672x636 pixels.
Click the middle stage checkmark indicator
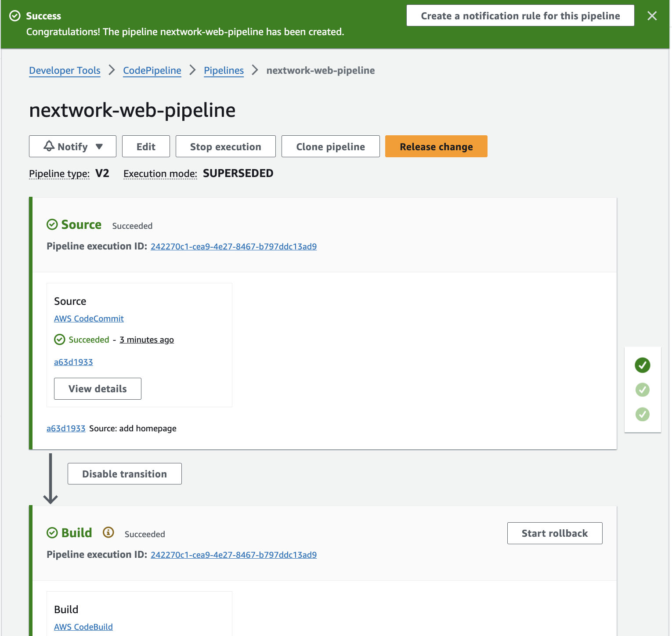point(642,390)
